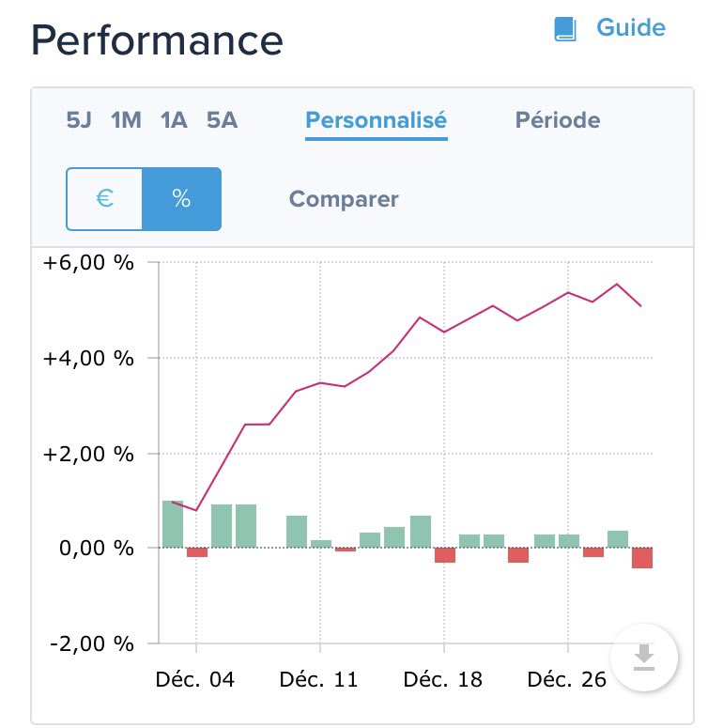Download the chart using arrow icon

click(643, 658)
